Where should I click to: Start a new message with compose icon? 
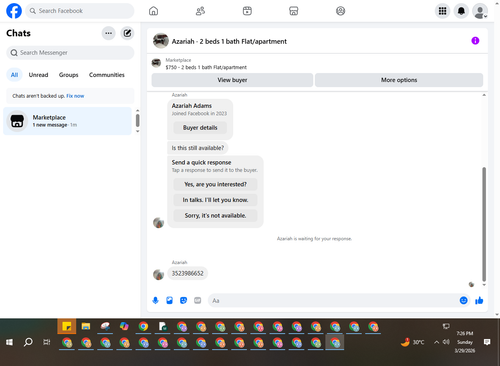127,33
